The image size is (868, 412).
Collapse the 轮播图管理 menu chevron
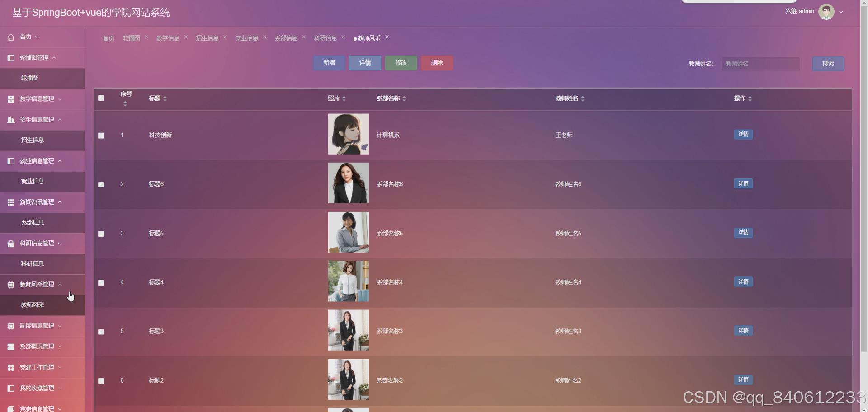54,58
